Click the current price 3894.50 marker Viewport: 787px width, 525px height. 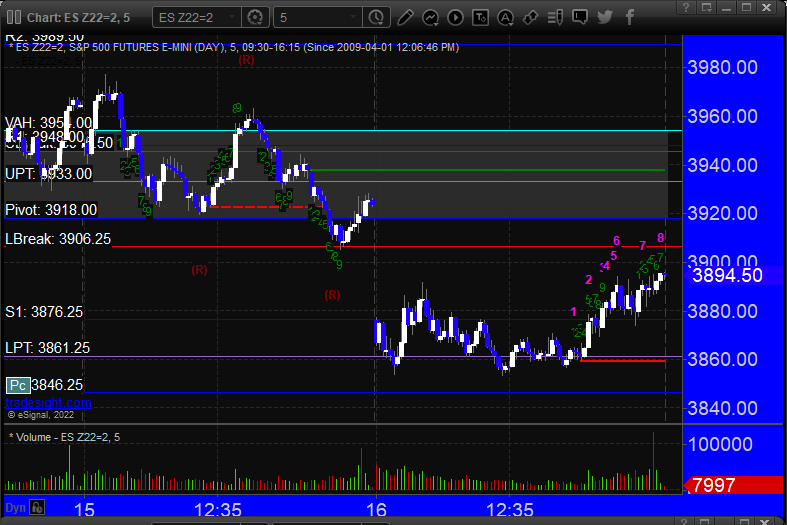[x=727, y=275]
